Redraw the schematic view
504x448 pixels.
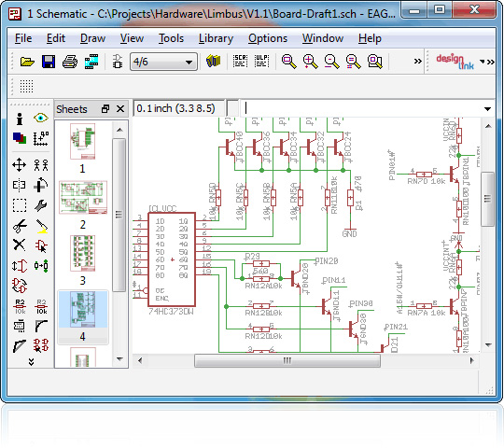[353, 61]
